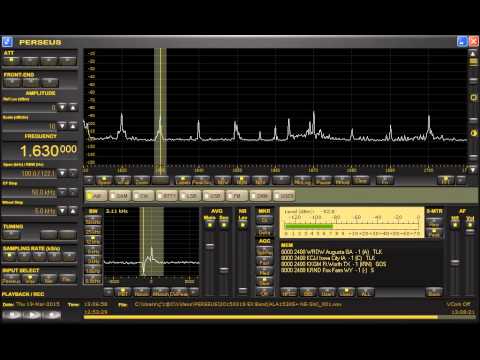Screen dimensions: 480x360
Task: Increase the Wheel Step with up arrow
Action: [73, 211]
